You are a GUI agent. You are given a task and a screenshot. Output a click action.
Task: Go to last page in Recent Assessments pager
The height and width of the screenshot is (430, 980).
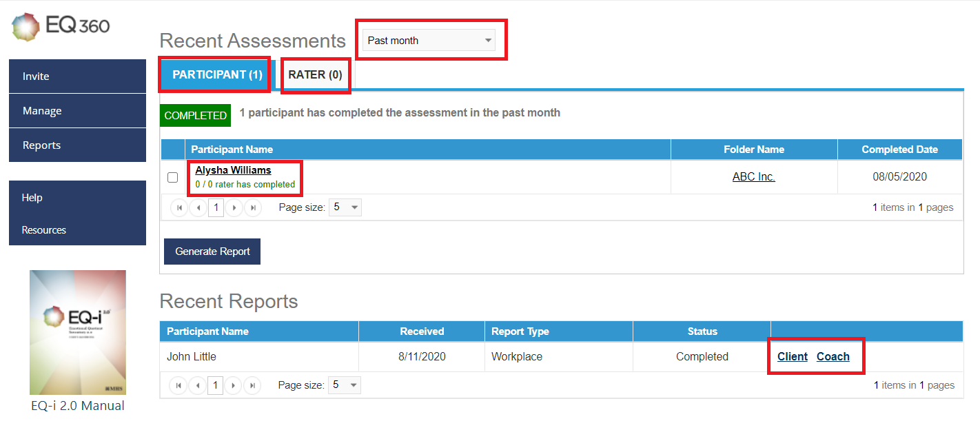pyautogui.click(x=253, y=207)
